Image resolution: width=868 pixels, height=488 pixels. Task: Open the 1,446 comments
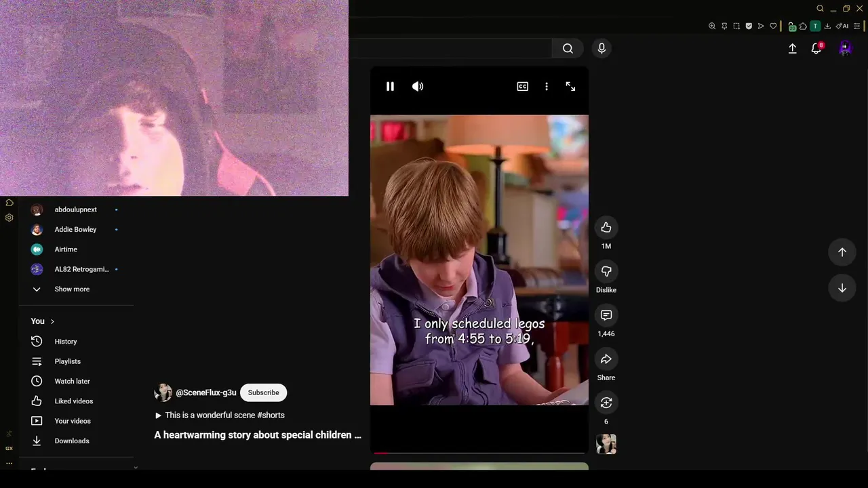coord(606,315)
